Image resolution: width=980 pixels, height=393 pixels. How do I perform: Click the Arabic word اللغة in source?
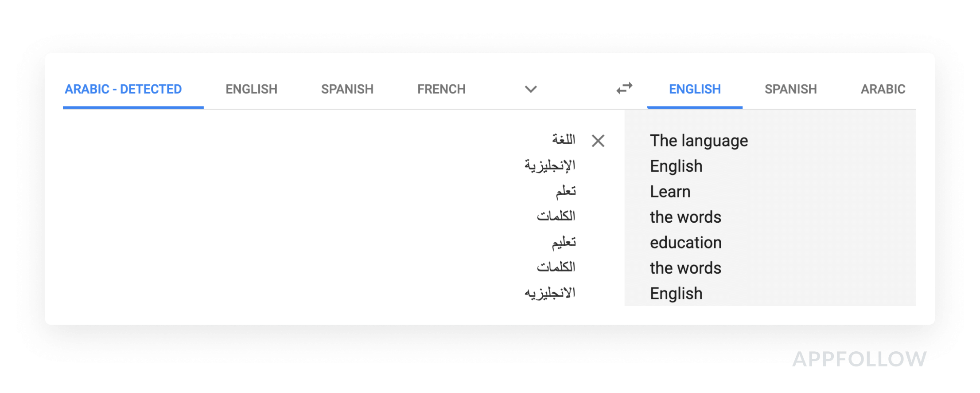coord(564,140)
